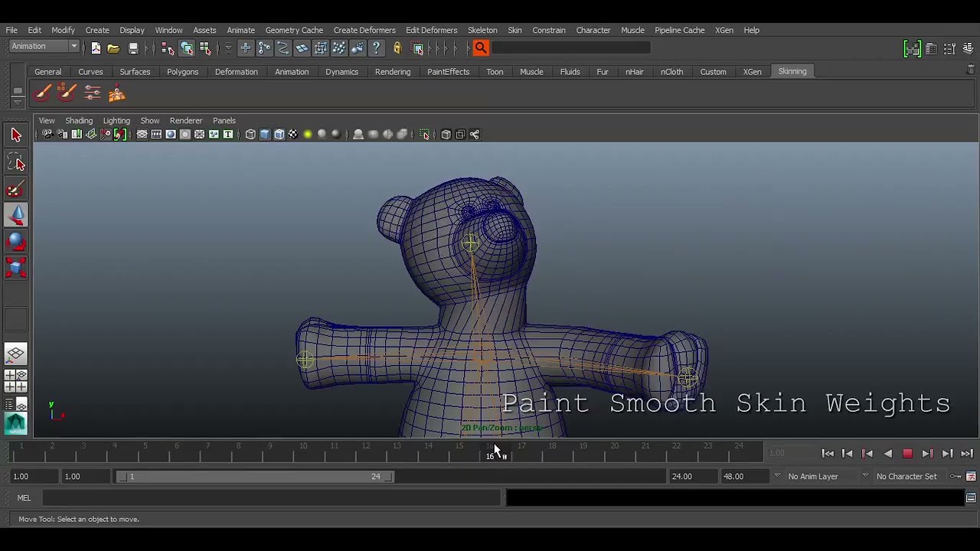Select the Move tool cone icon
This screenshot has height=551, width=980.
[16, 215]
